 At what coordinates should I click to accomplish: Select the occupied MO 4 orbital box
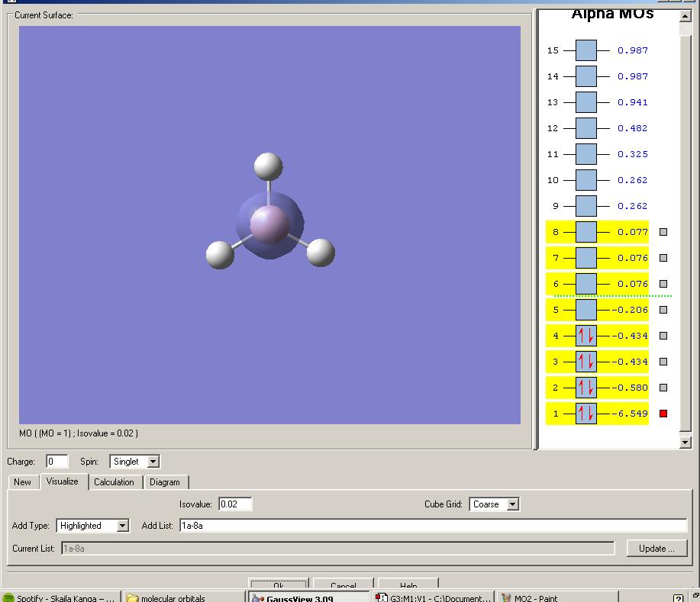coord(585,336)
